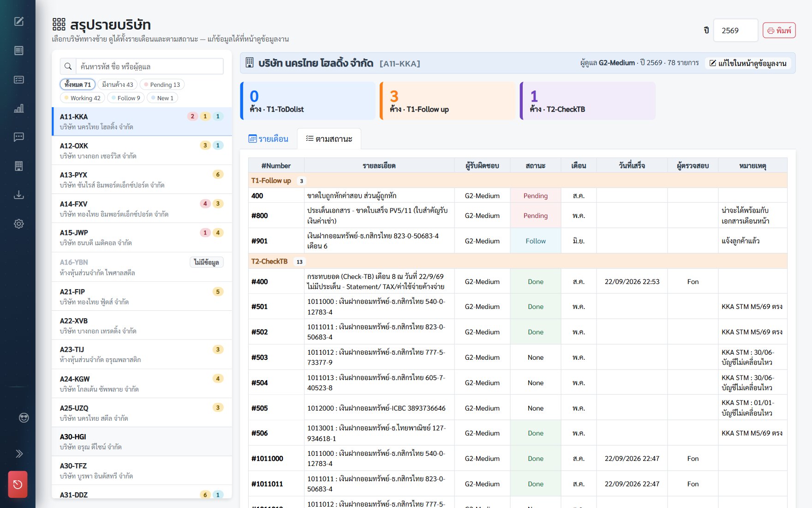Select company A13-PYX in the list
This screenshot has height=508, width=812.
click(x=142, y=180)
